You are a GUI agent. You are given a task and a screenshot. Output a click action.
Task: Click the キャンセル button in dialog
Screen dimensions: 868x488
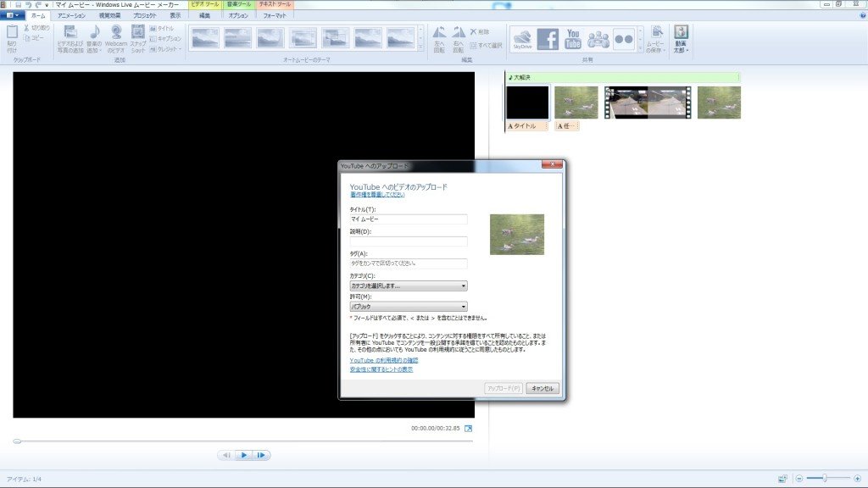542,388
